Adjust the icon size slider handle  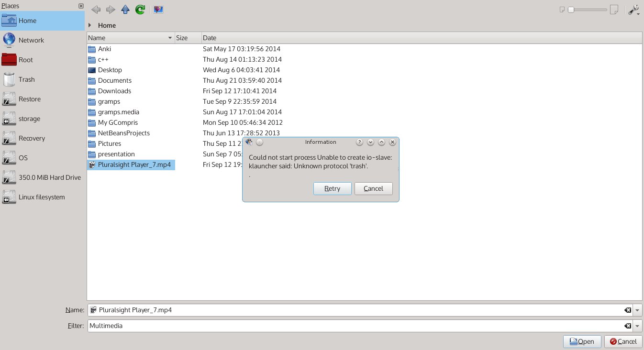(571, 10)
